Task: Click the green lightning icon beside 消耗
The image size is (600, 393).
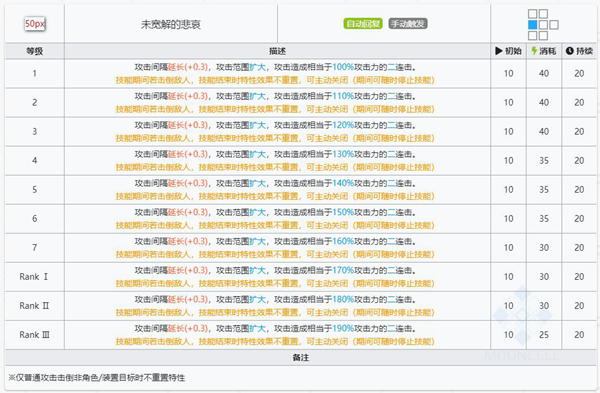Action: click(x=534, y=51)
